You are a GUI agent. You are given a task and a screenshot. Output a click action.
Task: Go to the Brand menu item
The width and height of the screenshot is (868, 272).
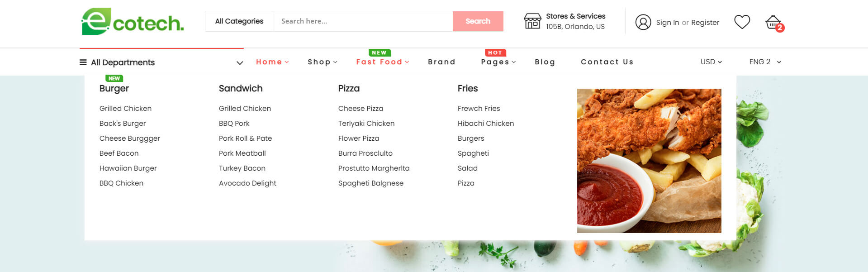click(441, 62)
